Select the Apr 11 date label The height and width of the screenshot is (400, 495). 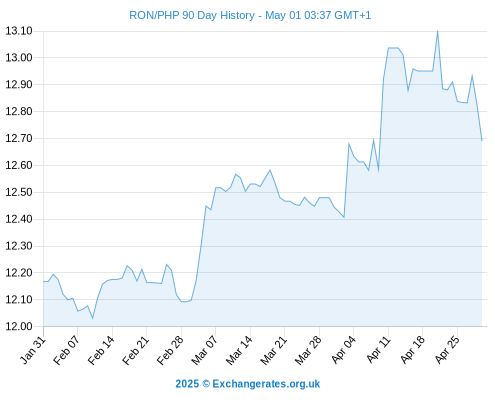click(378, 350)
